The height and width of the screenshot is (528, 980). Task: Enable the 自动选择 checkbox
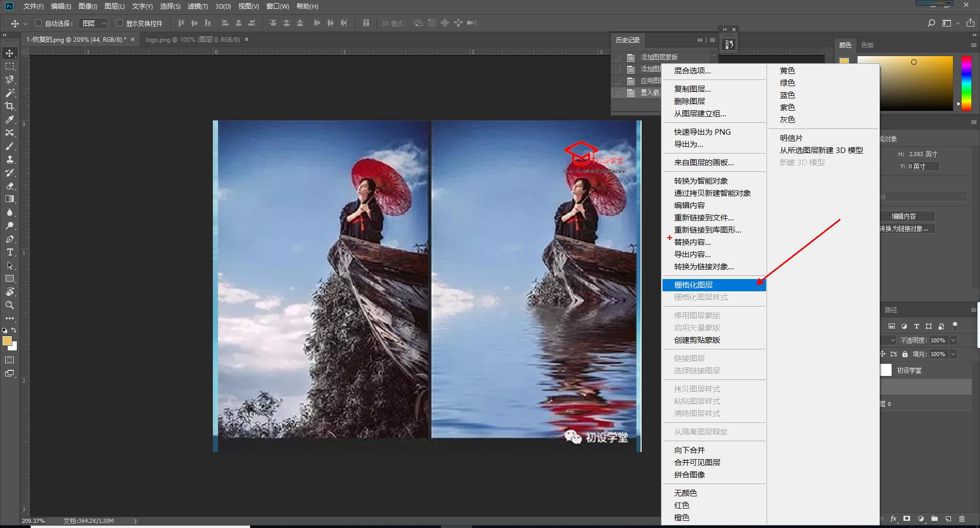click(38, 23)
